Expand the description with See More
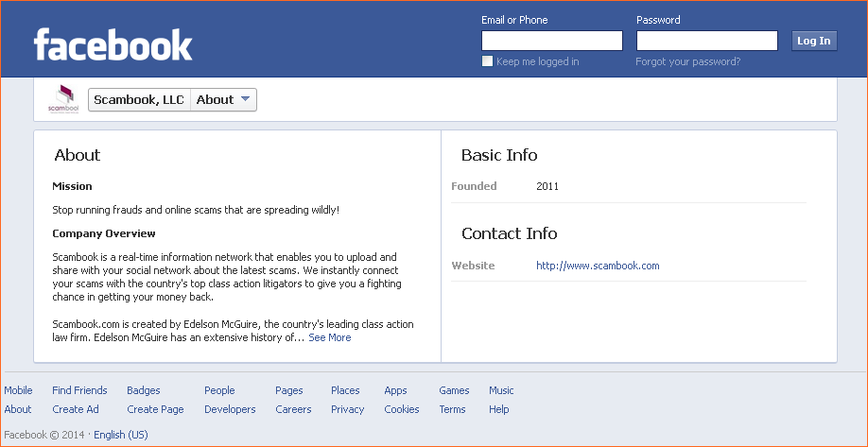 329,337
